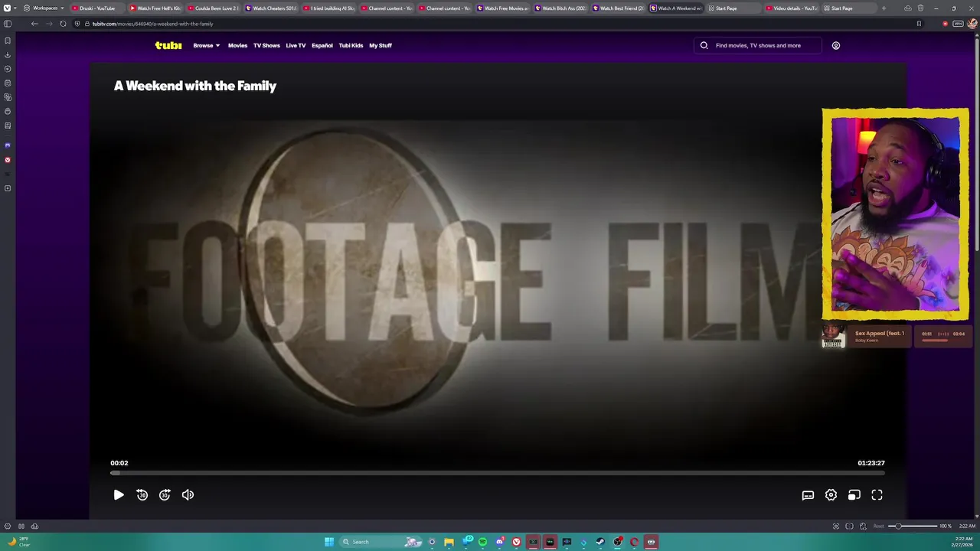Viewport: 980px width, 551px height.
Task: Skip forward 30 seconds in the player
Action: coord(165,495)
